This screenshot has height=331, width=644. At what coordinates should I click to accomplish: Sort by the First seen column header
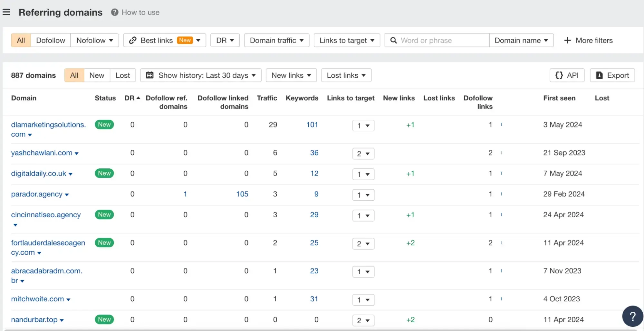click(559, 98)
